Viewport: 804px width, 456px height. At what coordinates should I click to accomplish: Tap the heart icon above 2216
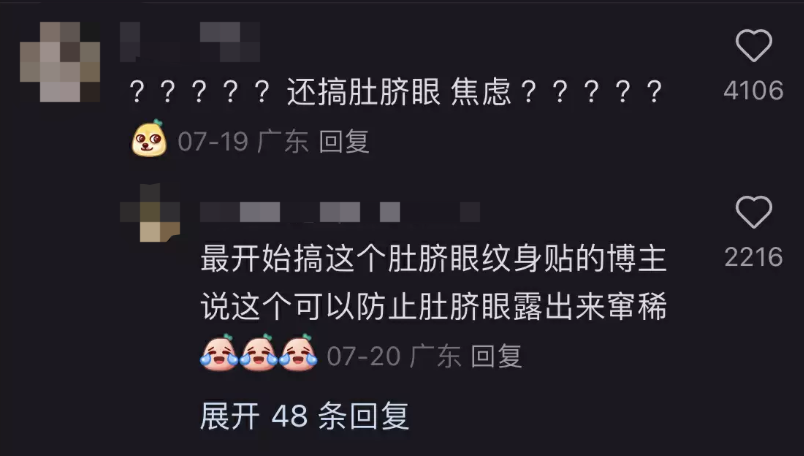[x=754, y=212]
